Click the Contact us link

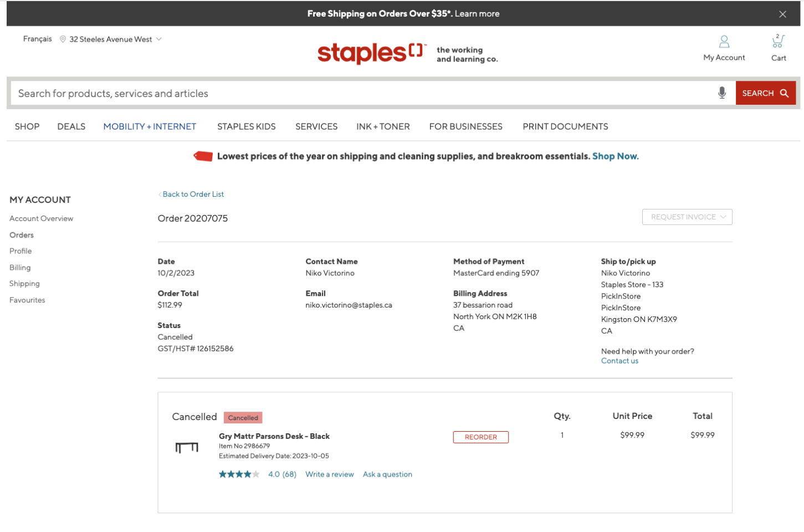(x=619, y=361)
